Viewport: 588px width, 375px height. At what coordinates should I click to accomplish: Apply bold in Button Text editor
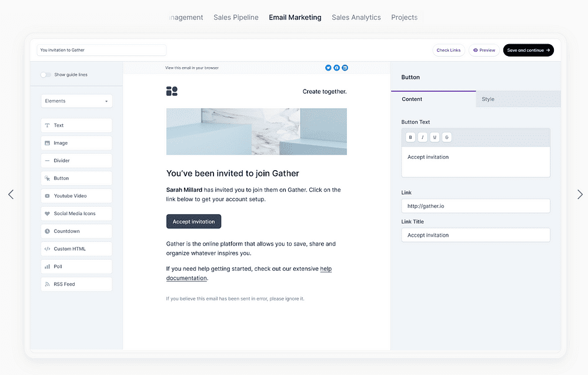(x=410, y=137)
